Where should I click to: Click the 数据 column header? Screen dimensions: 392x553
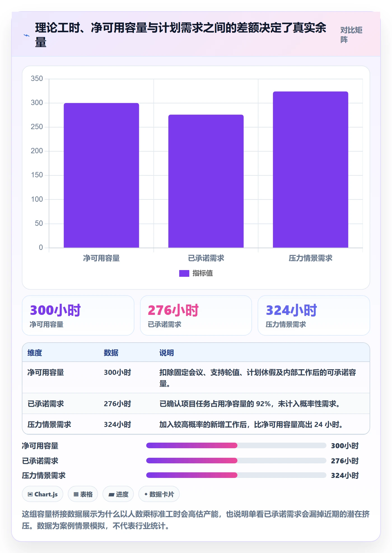[111, 353]
